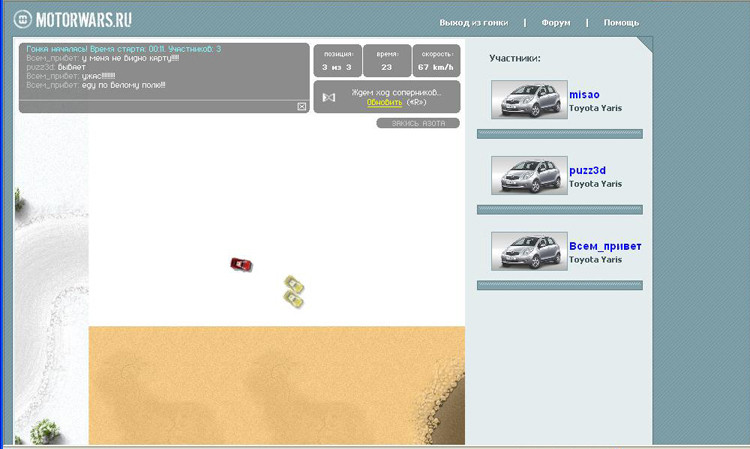750x449 pixels.
Task: Open the Помощь help menu
Action: click(621, 22)
